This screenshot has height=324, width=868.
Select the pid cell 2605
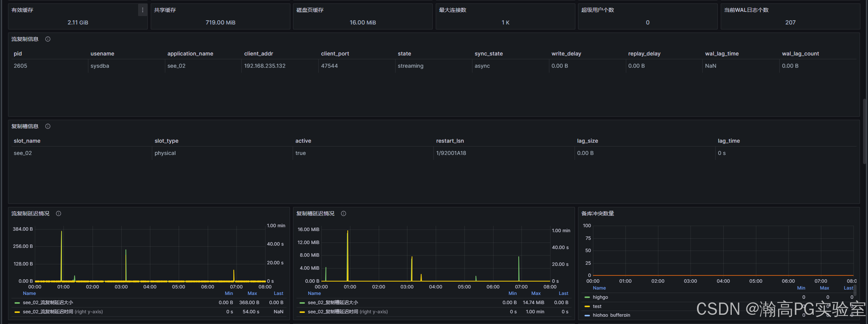click(20, 66)
